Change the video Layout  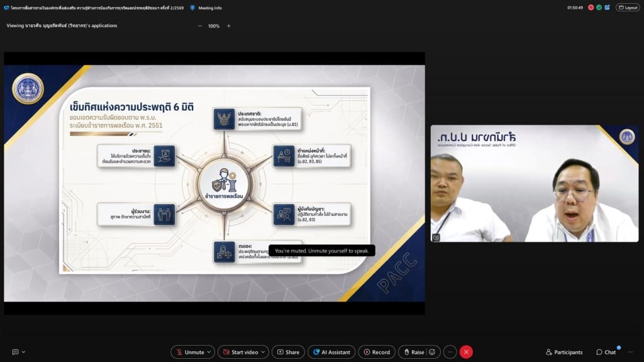point(628,8)
